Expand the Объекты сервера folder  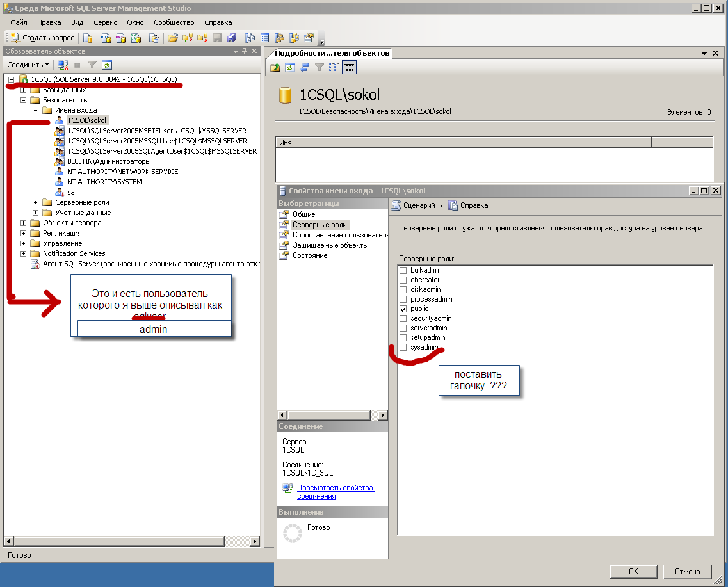point(23,223)
